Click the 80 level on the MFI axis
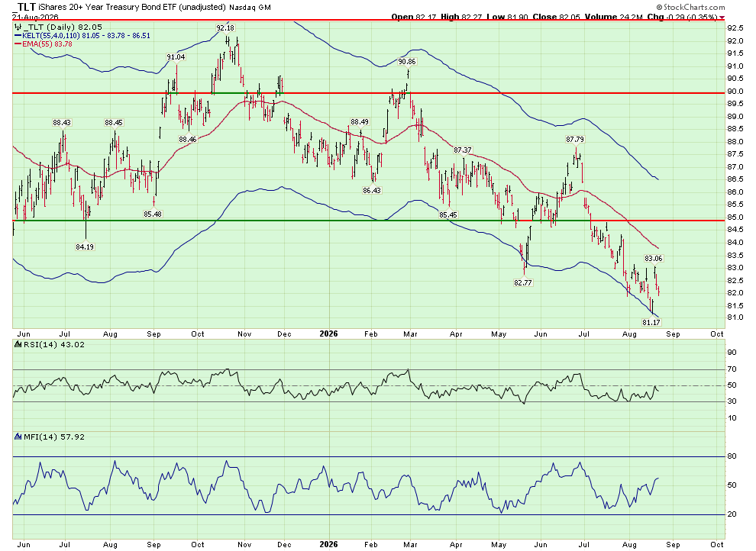The height and width of the screenshot is (551, 756). coord(732,456)
